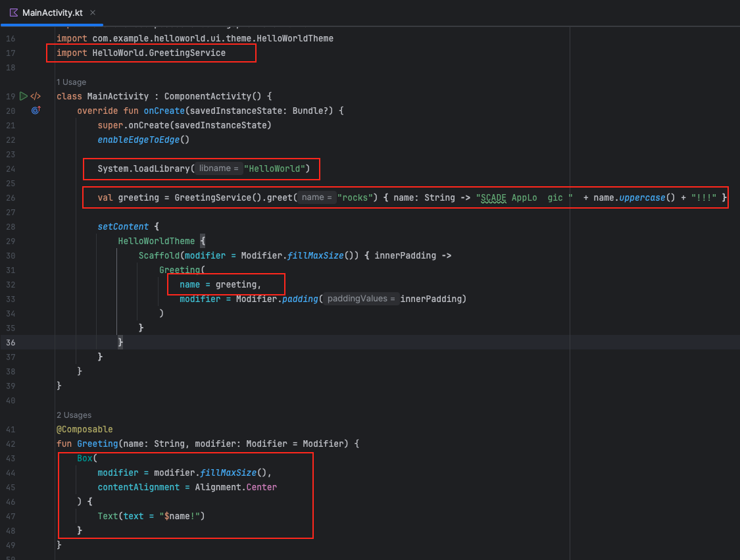
Task: Open the '1 Usage' hint above MainActivity
Action: click(71, 82)
